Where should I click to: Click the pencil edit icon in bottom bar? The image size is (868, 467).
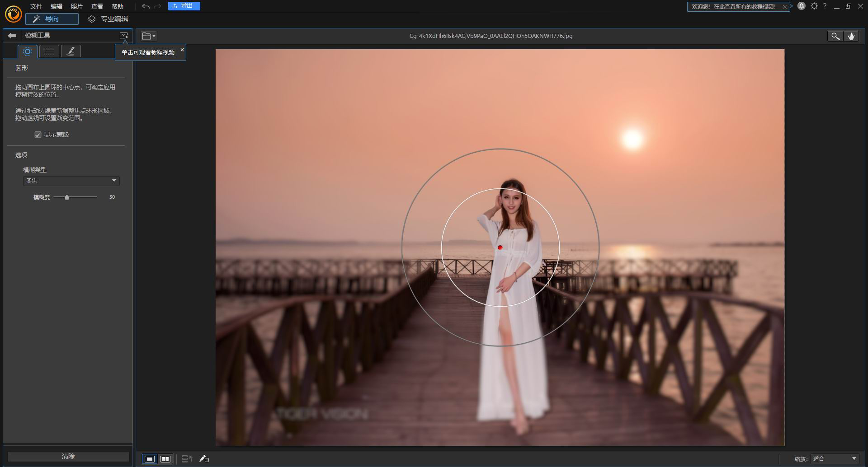coord(204,459)
